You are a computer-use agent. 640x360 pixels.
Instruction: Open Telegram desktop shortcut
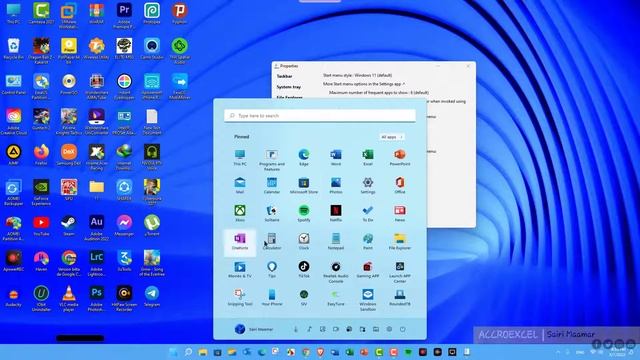[152, 296]
